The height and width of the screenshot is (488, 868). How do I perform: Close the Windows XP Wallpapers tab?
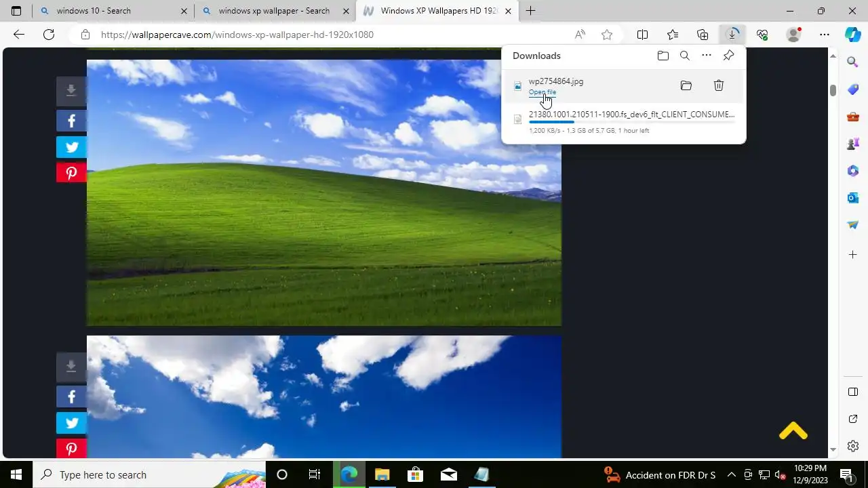(508, 11)
